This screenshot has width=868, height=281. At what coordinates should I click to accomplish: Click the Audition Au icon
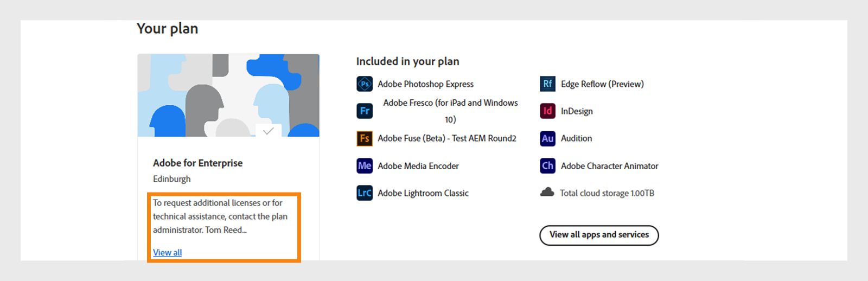pyautogui.click(x=547, y=138)
